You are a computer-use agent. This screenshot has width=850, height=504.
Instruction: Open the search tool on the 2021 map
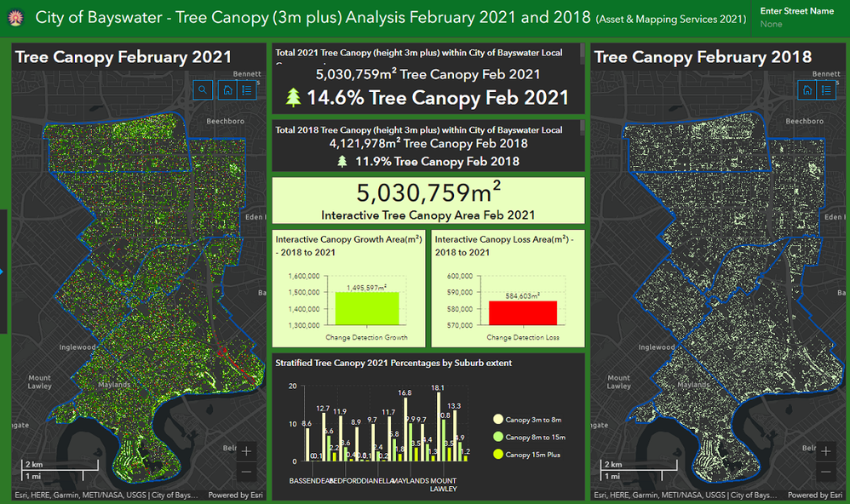(202, 89)
